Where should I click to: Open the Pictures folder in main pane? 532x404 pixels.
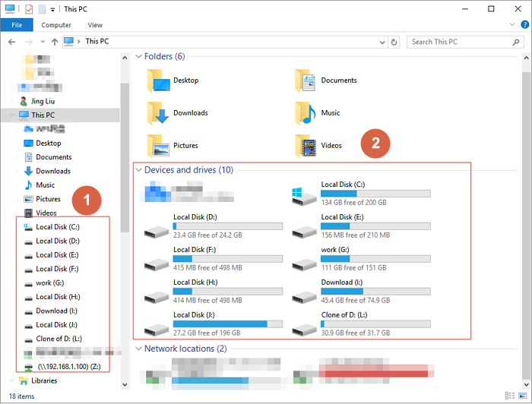(158, 146)
